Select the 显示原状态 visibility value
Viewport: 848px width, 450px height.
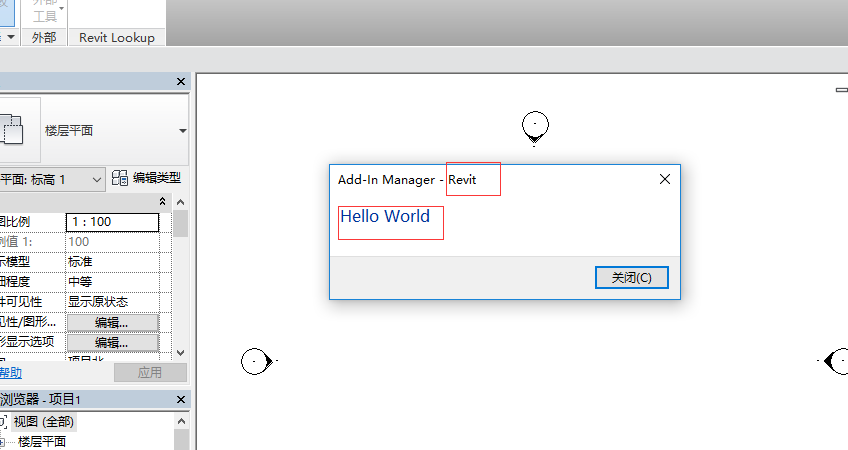[x=112, y=302]
